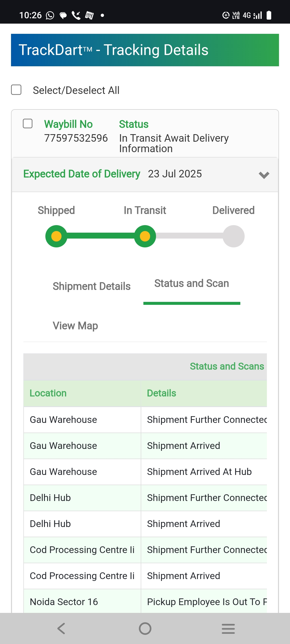This screenshot has width=290, height=644.
Task: Click the Location column header
Action: pos(48,393)
